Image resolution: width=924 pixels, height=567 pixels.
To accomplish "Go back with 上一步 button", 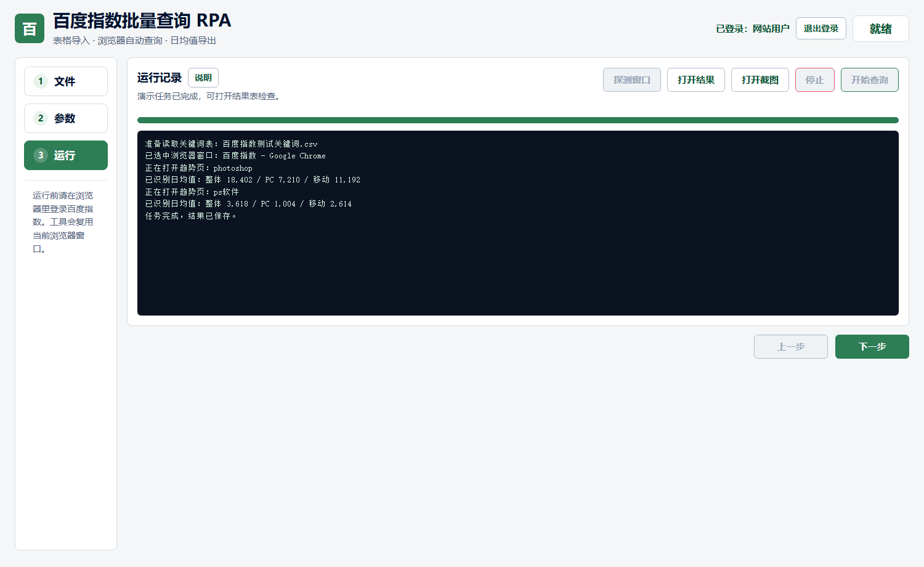I will 791,346.
